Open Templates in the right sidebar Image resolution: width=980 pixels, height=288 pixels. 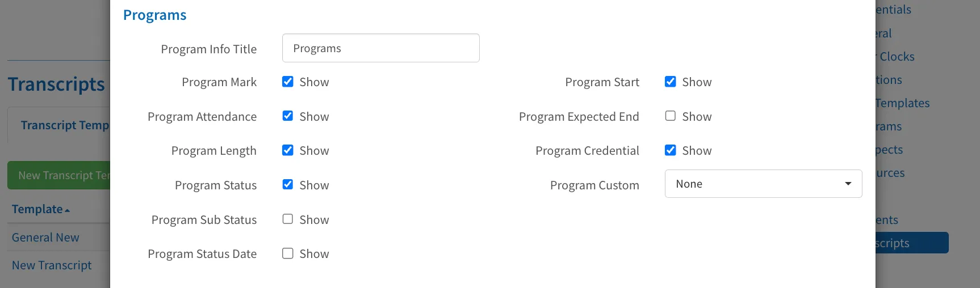pos(902,103)
